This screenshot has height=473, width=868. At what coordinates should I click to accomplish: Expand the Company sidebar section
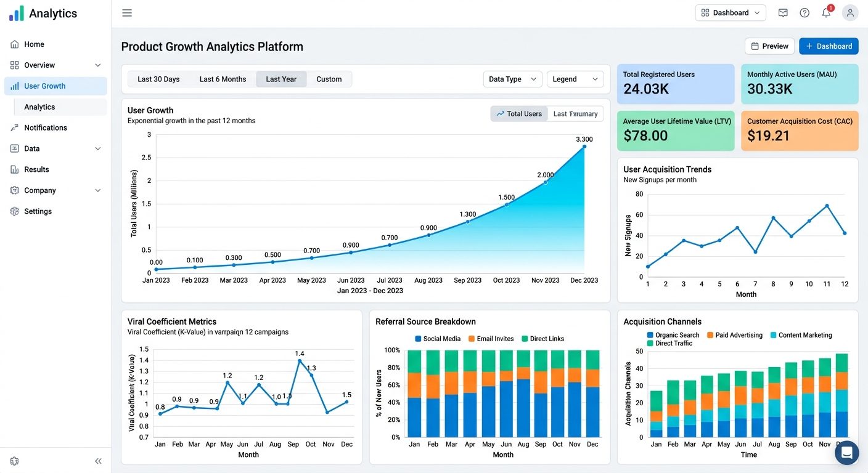point(98,190)
